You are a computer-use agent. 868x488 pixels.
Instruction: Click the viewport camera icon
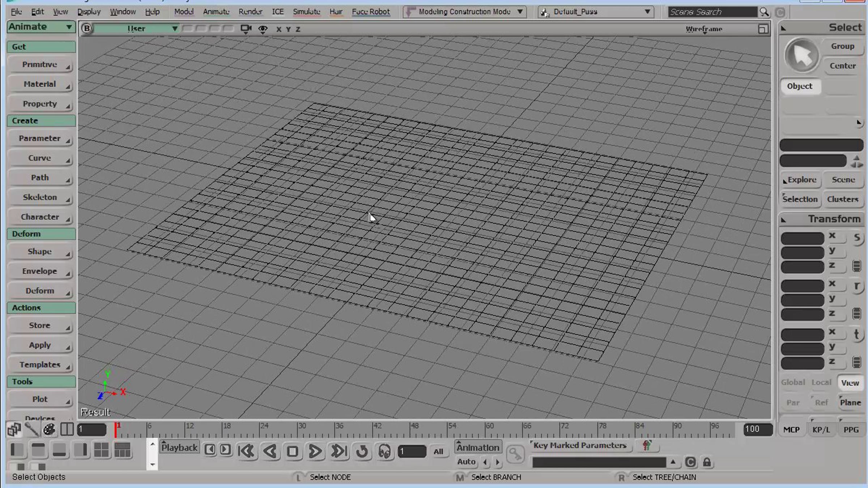coord(246,29)
